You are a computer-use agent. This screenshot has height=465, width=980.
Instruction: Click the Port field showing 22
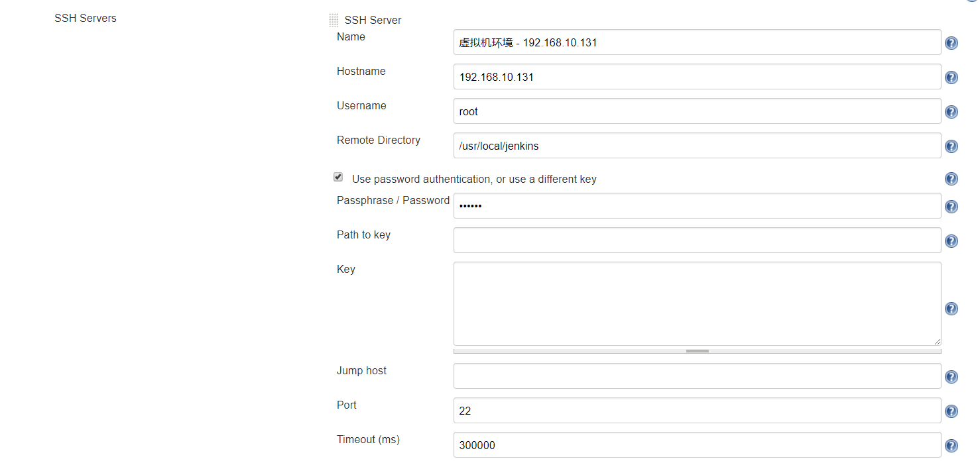coord(696,411)
